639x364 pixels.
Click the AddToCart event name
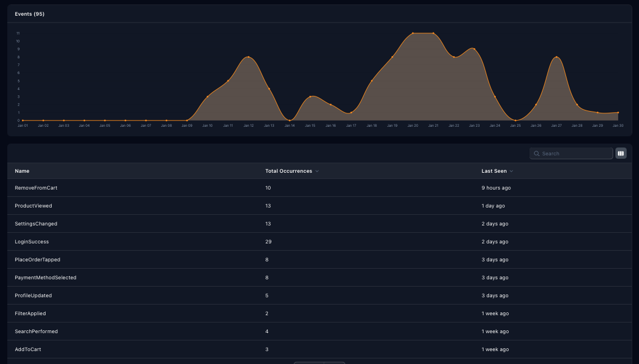(x=28, y=349)
